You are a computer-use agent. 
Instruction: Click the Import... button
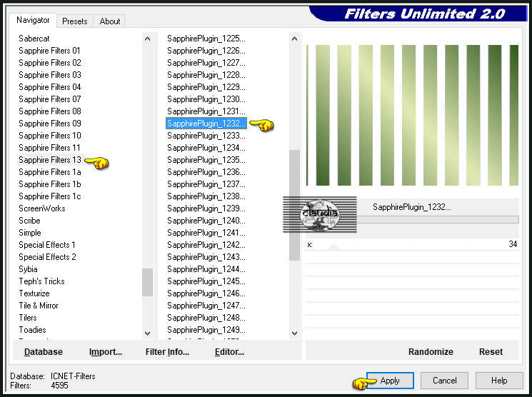click(x=106, y=351)
